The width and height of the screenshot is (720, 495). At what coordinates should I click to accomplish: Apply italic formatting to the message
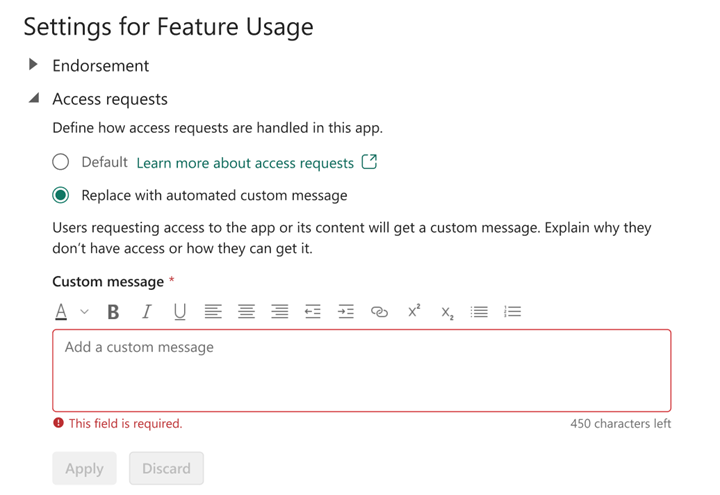[146, 312]
